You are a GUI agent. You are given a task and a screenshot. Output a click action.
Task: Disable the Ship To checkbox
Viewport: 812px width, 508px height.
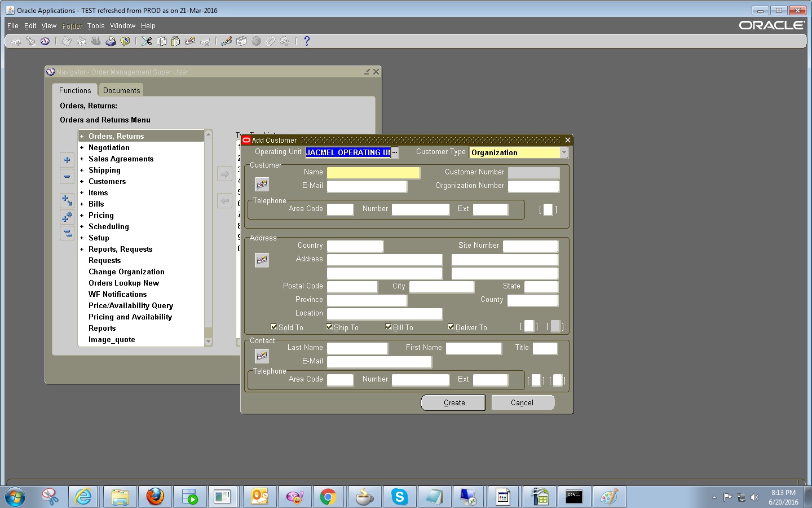pos(329,327)
